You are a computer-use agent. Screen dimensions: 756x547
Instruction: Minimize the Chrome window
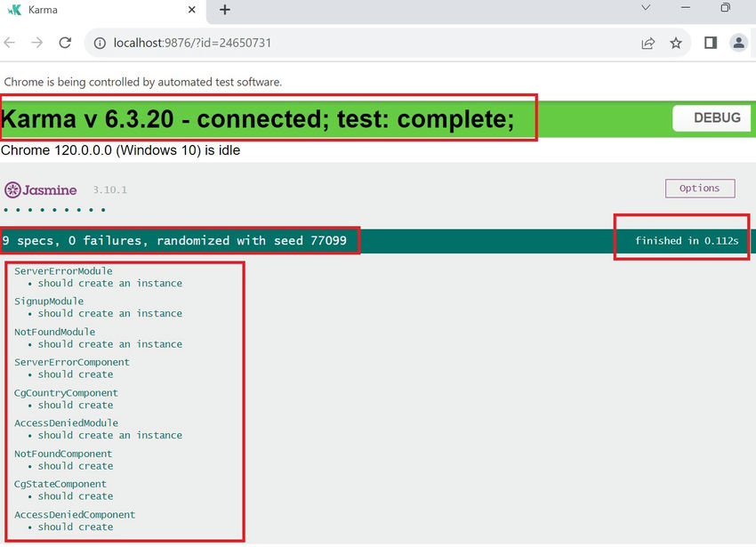click(x=685, y=8)
